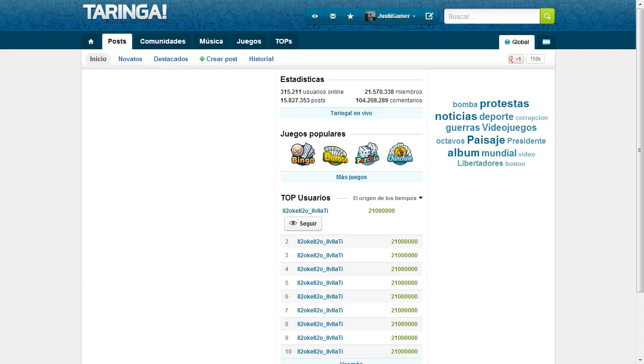The image size is (644, 364).
Task: Open the favorites star icon
Action: 350,16
